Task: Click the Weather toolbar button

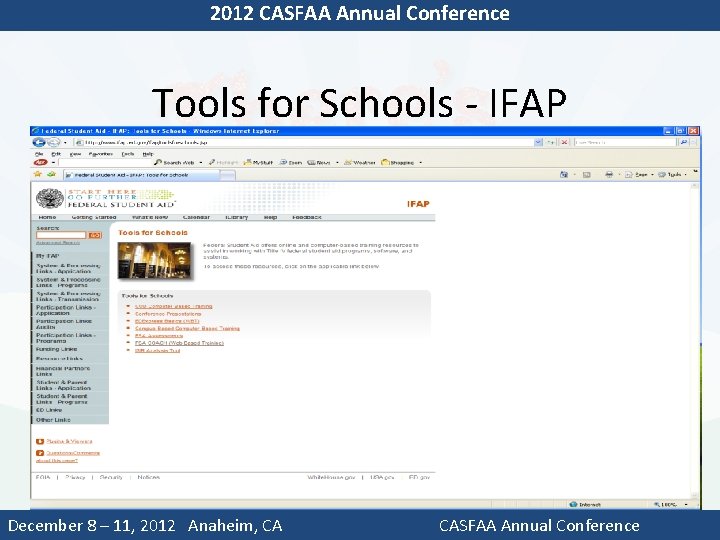Action: point(360,163)
